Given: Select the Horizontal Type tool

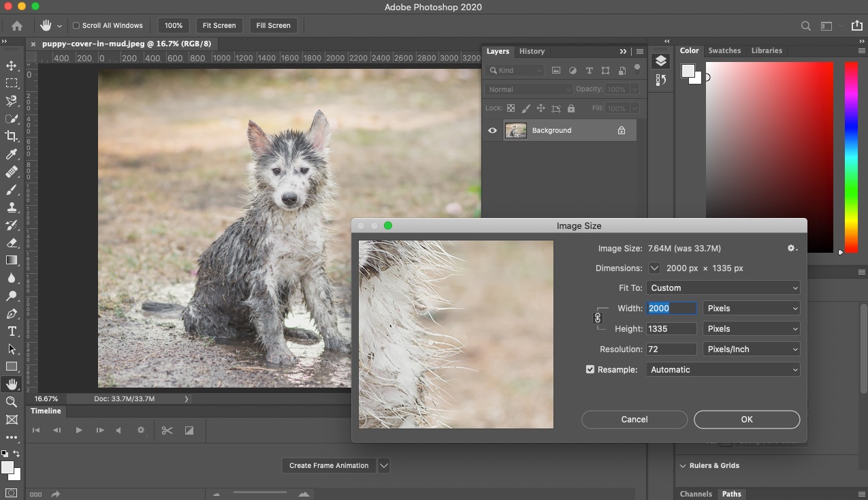Looking at the screenshot, I should pyautogui.click(x=11, y=331).
